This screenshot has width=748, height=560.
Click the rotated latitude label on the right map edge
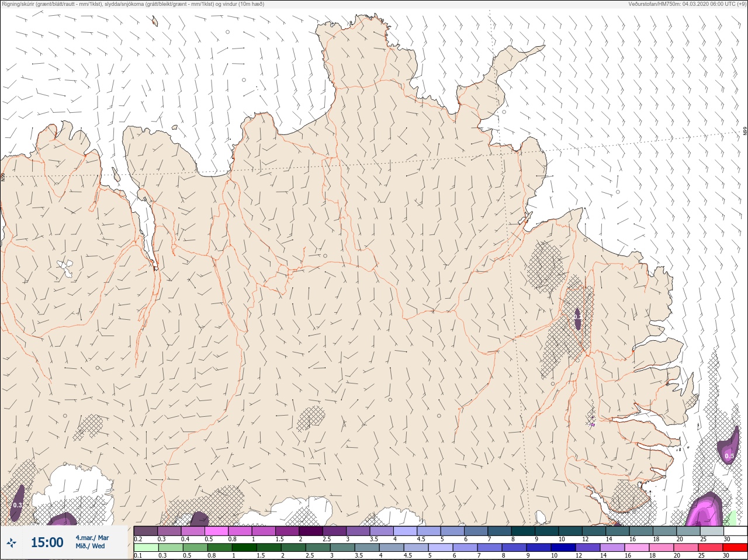pos(745,132)
